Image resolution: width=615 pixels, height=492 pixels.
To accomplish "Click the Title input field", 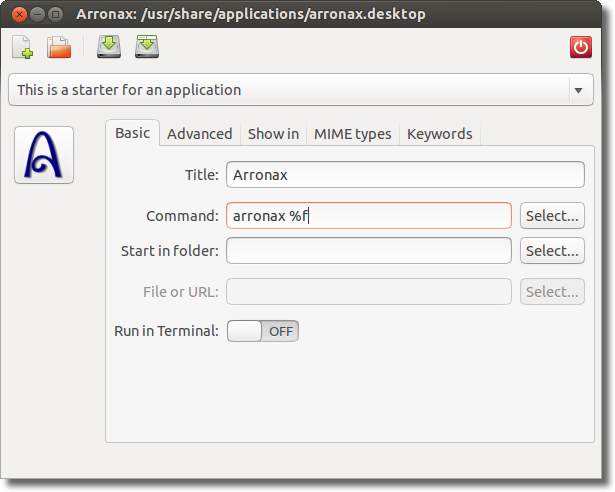I will 405,175.
